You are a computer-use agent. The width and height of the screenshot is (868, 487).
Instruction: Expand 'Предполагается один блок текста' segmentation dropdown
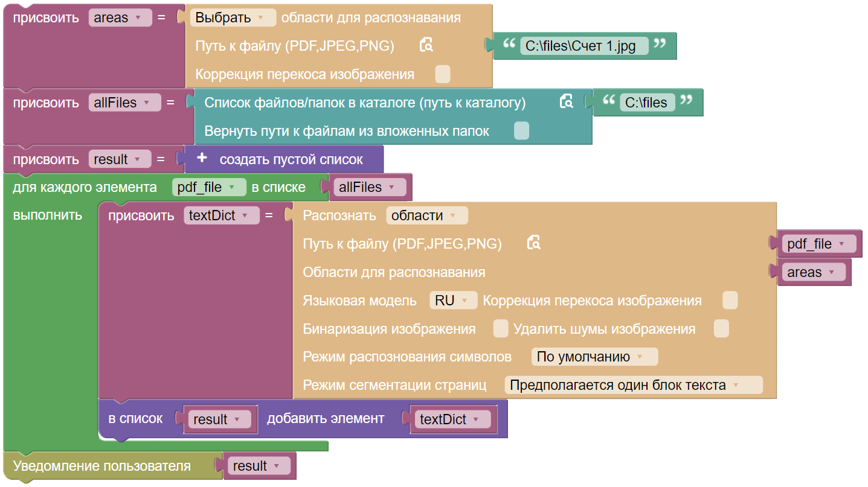(x=634, y=385)
